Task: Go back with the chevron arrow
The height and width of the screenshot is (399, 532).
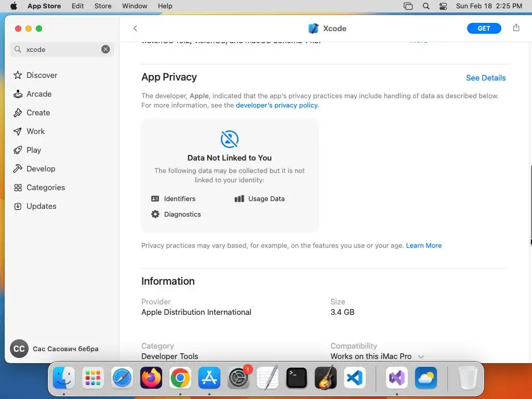Action: (135, 29)
